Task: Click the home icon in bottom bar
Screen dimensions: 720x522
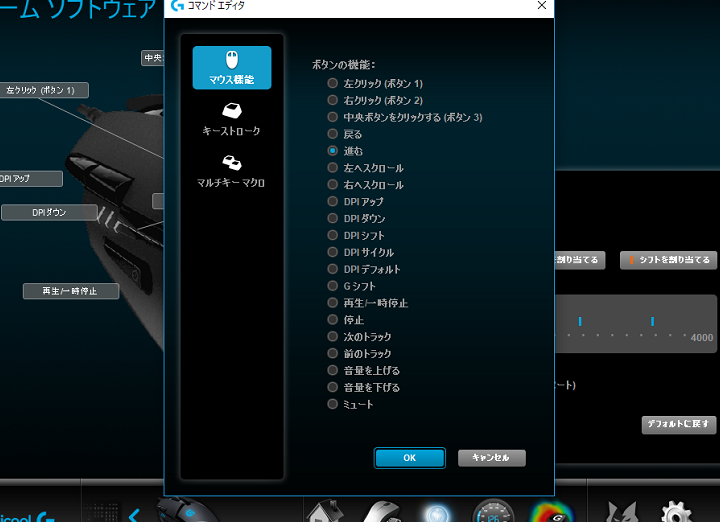Action: pyautogui.click(x=323, y=512)
